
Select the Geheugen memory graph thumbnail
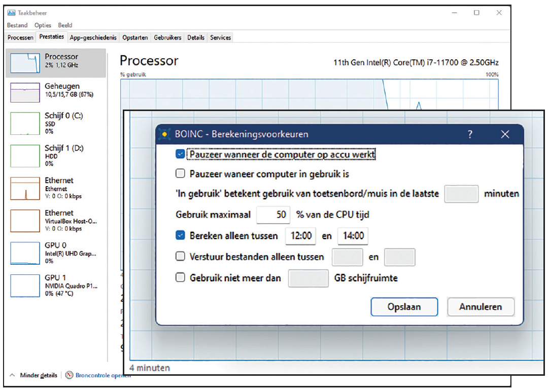point(25,92)
